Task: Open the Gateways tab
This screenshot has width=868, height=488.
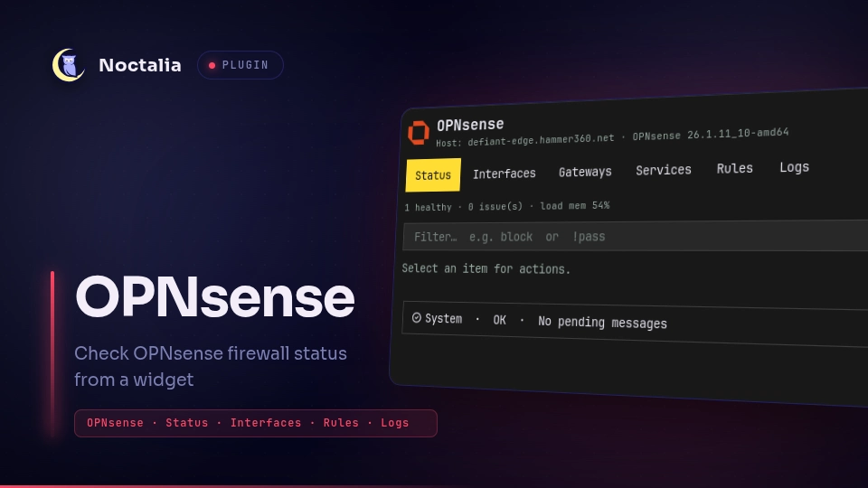Action: (x=585, y=172)
